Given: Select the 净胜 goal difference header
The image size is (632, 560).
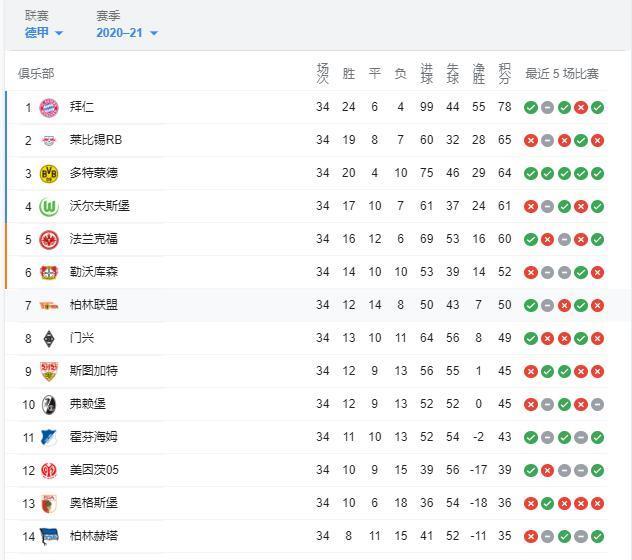Looking at the screenshot, I should (x=478, y=73).
